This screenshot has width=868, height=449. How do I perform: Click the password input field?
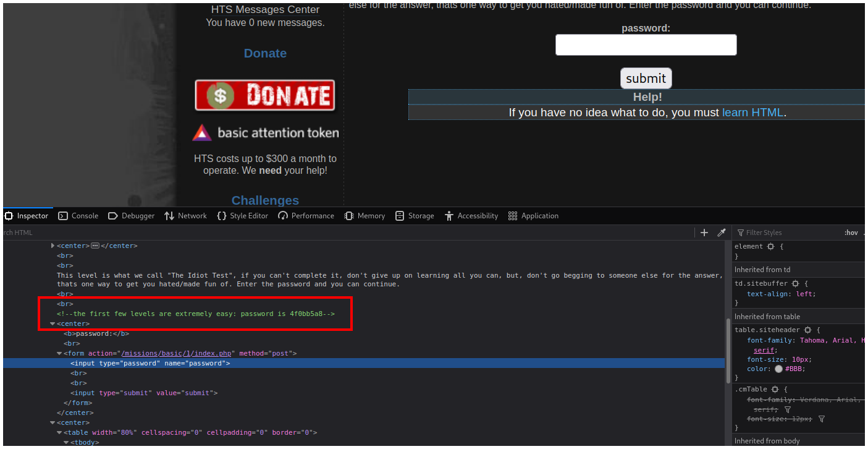[646, 45]
